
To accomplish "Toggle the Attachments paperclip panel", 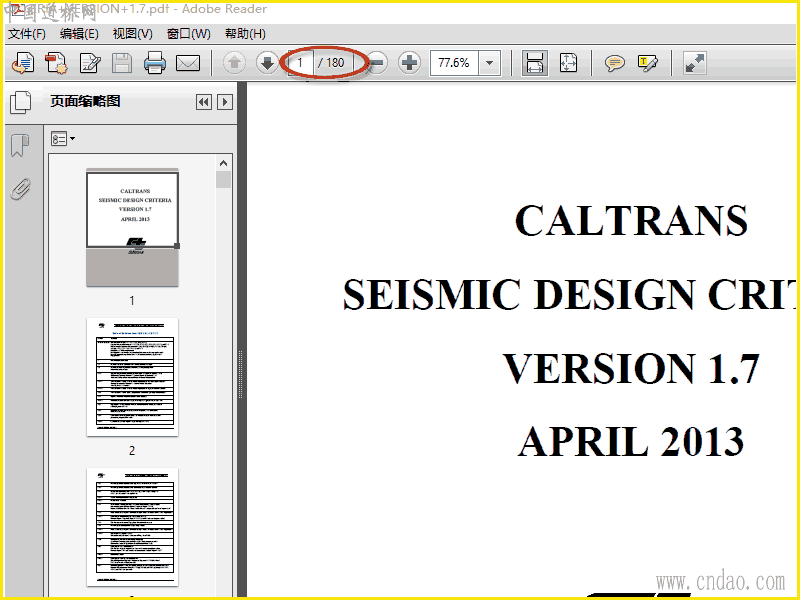I will pos(20,189).
